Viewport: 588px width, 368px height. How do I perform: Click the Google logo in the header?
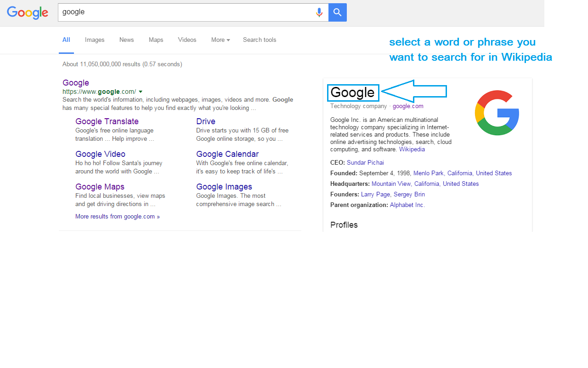28,12
